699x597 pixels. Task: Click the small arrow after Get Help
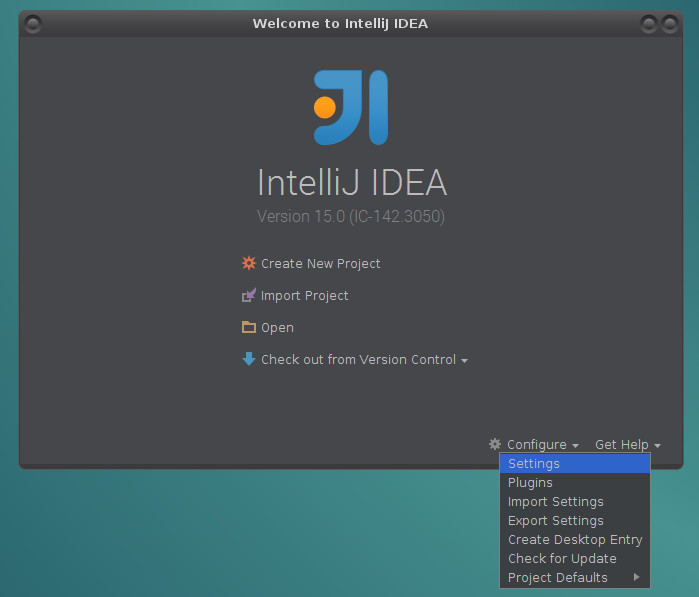click(657, 445)
